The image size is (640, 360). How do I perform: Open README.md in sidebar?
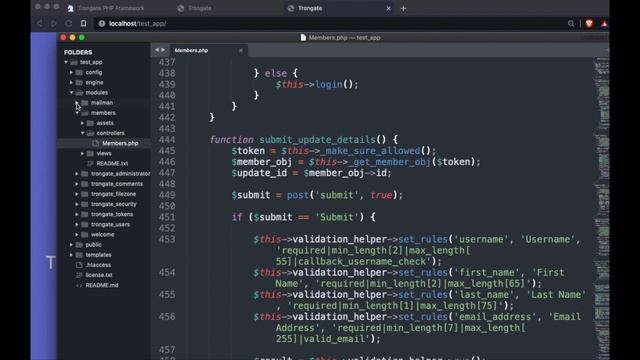point(102,285)
